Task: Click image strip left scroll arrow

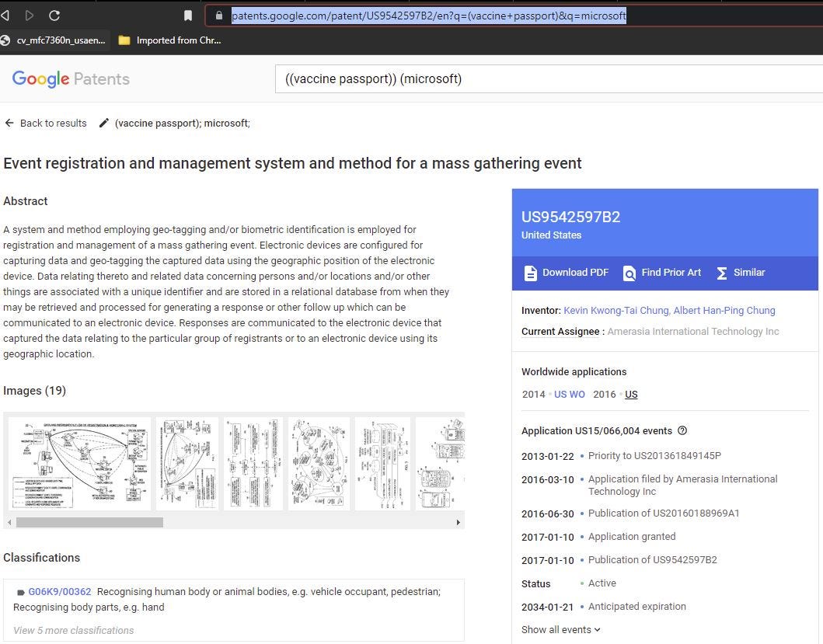Action: (9, 522)
